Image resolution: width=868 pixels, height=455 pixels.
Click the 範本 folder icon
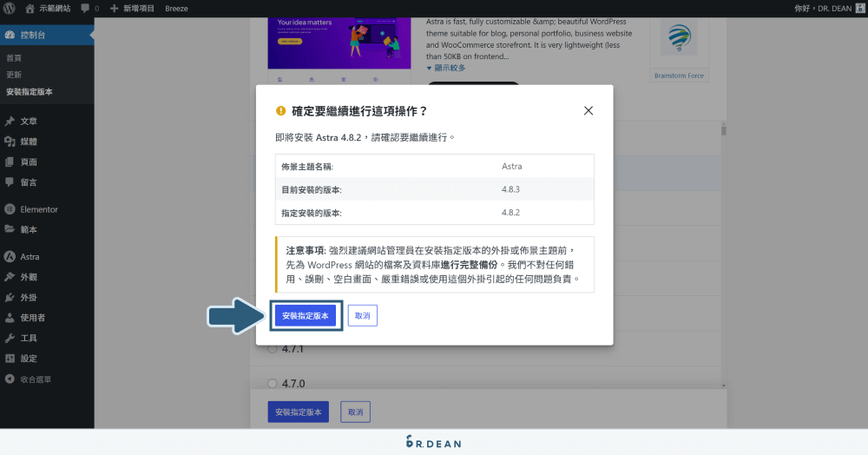click(10, 229)
